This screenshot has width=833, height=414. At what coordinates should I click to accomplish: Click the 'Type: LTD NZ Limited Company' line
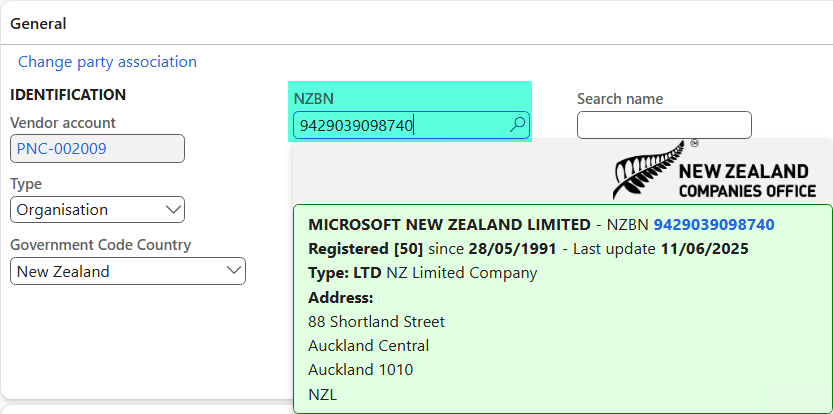(422, 273)
